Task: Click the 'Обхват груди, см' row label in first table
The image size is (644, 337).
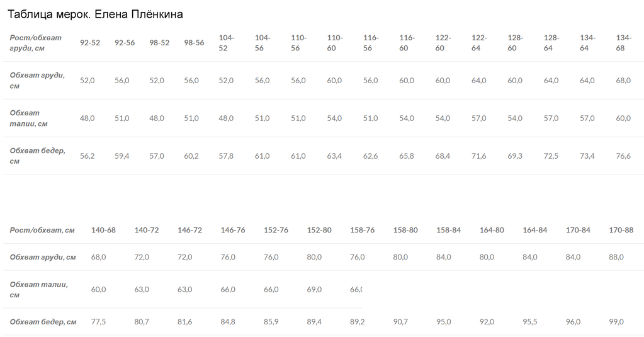Action: pos(37,81)
